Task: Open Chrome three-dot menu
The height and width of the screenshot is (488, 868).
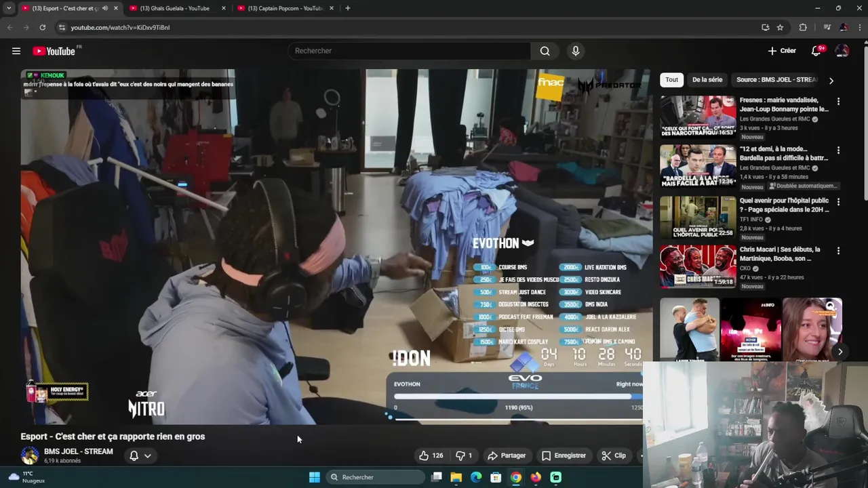Action: click(859, 27)
